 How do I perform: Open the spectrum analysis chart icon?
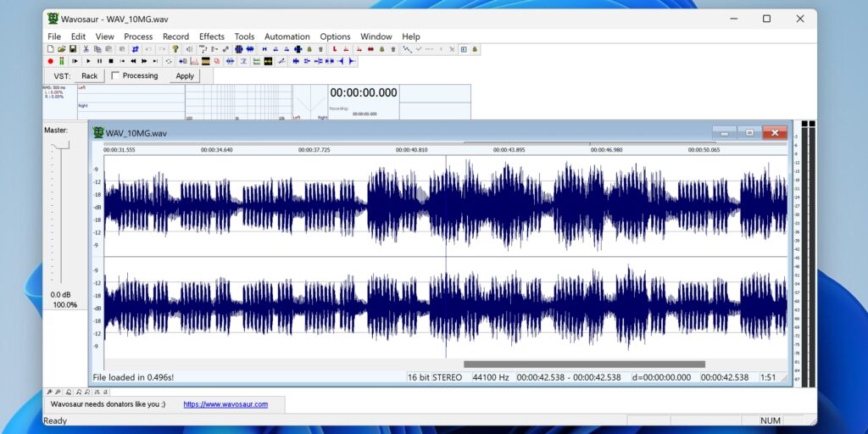click(x=194, y=61)
